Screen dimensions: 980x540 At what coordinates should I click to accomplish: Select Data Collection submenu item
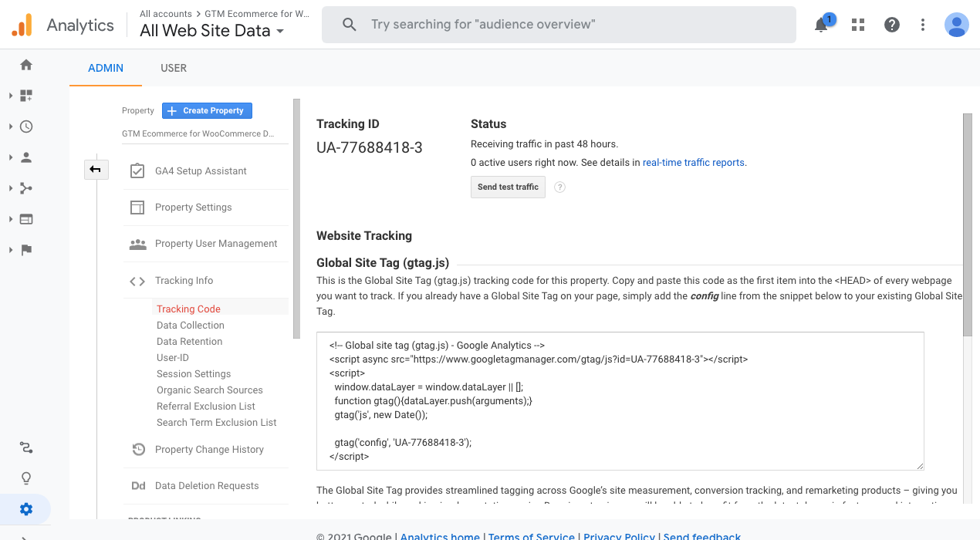(191, 326)
